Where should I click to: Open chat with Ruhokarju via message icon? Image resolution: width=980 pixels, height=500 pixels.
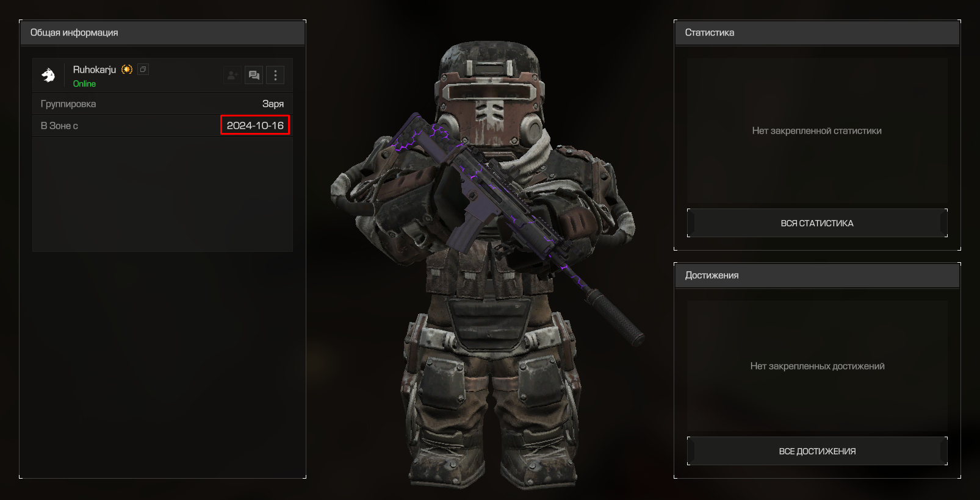(254, 75)
